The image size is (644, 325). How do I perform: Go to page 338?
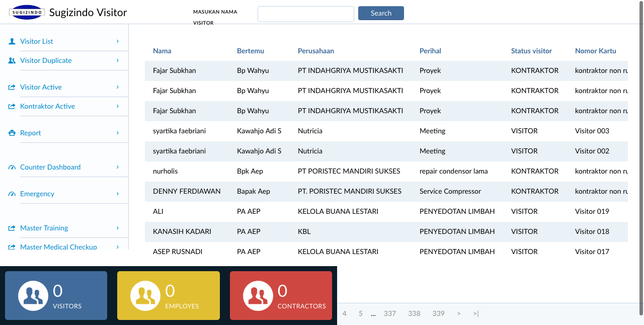(x=414, y=313)
